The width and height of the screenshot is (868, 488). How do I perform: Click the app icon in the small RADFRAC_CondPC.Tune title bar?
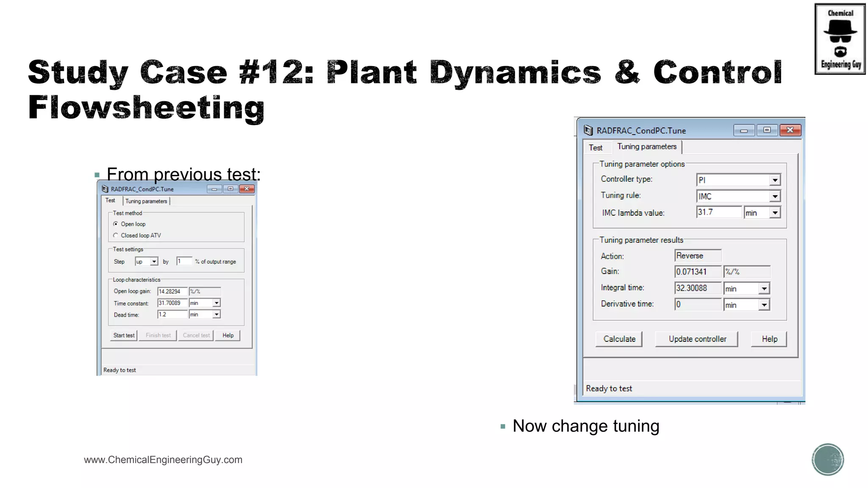point(105,189)
